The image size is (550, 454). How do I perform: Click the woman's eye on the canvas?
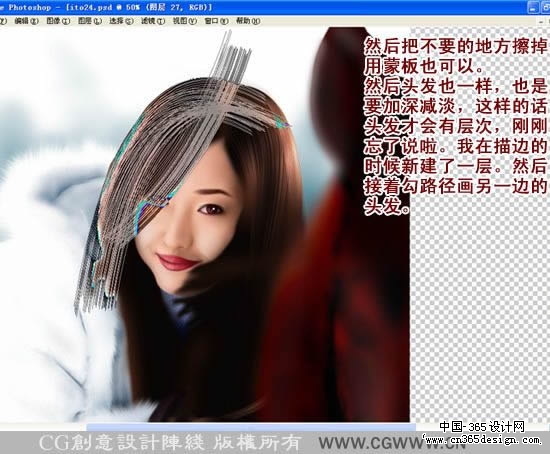[211, 209]
